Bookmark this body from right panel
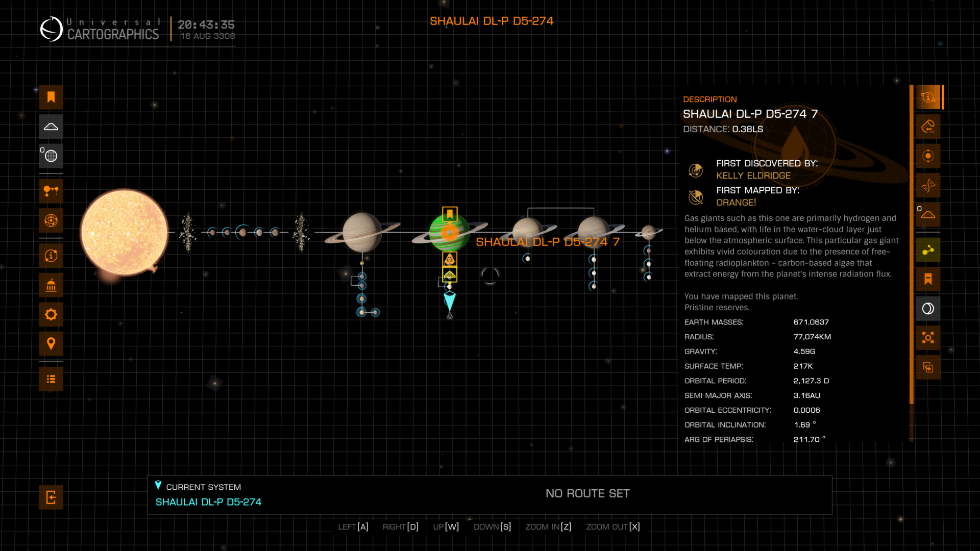This screenshot has height=551, width=980. coord(928,279)
